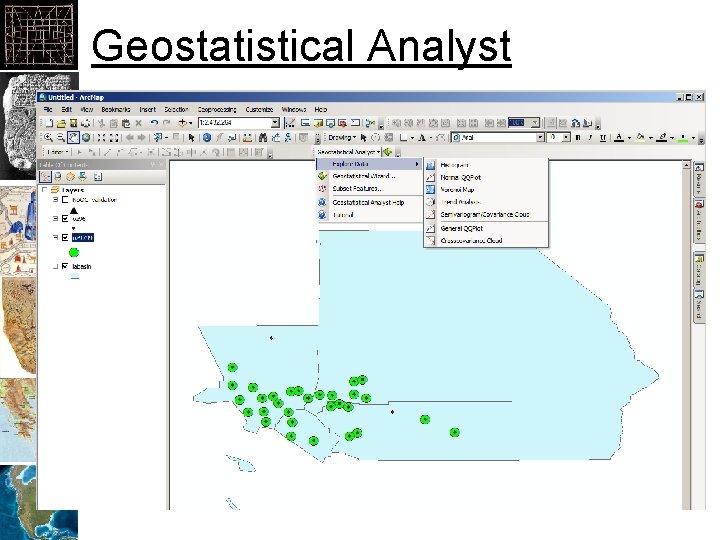The image size is (720, 540).
Task: Toggle bold text in Draw toolbar
Action: (x=578, y=137)
